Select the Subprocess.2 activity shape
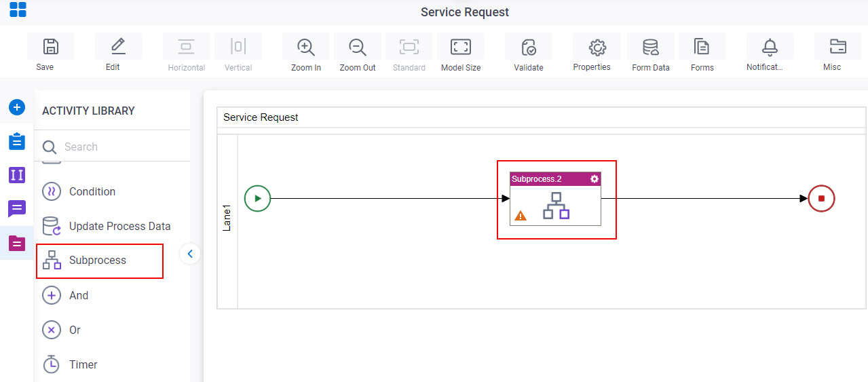Screen dimensions: 868x382 [x=555, y=199]
